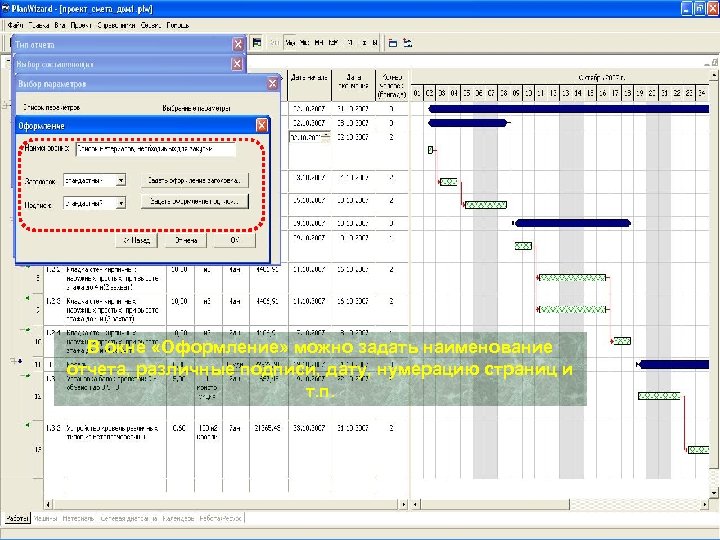Open the Заголовок style dropdown
Viewport: 720px width, 540px height.
coord(121,180)
